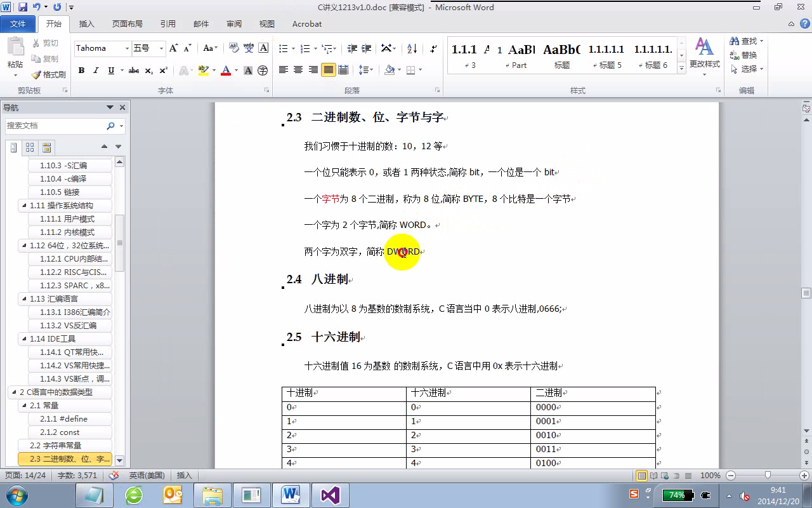Click the 字数: 3,571 word count
This screenshot has width=812, height=508.
tap(77, 475)
